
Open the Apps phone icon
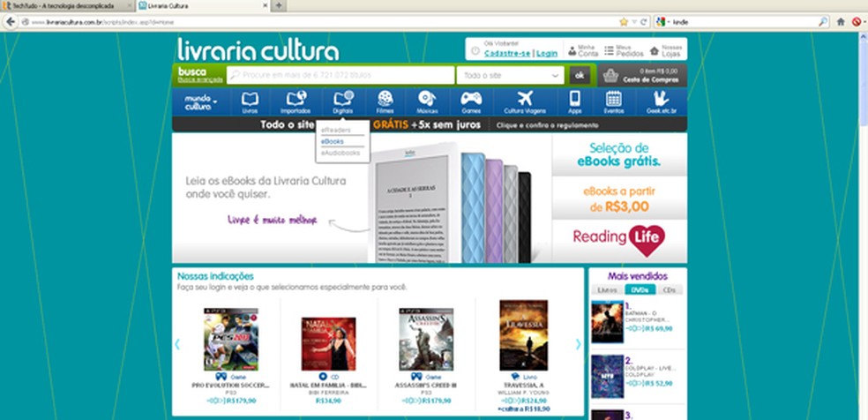pos(574,99)
